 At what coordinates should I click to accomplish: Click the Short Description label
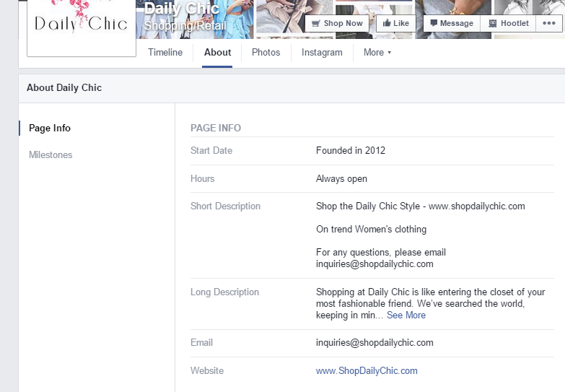coord(225,206)
